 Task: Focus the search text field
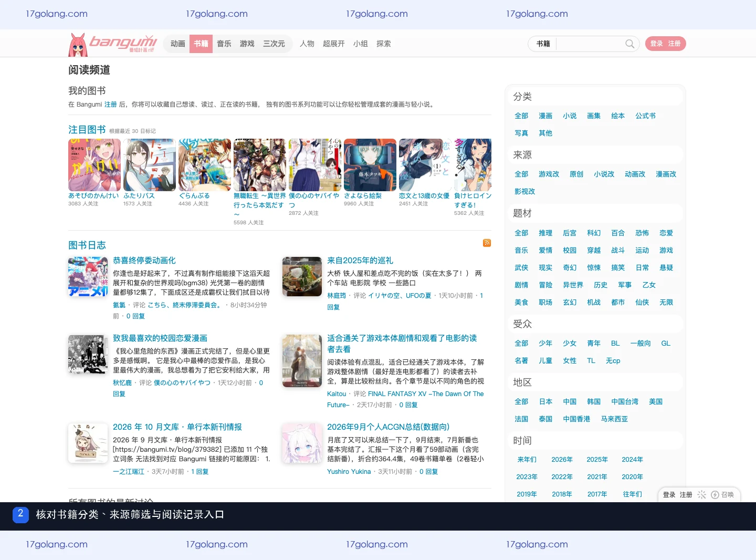590,44
